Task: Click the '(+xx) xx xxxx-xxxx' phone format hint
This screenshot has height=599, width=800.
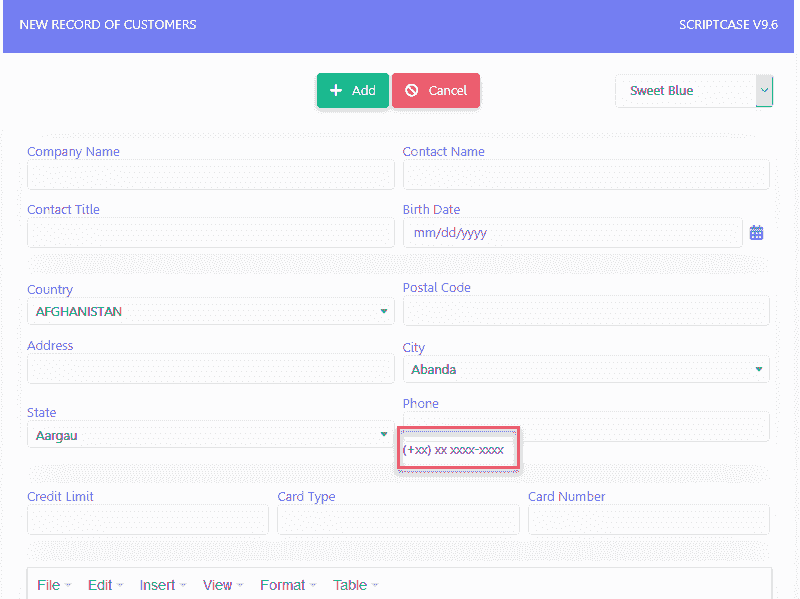Action: [453, 450]
